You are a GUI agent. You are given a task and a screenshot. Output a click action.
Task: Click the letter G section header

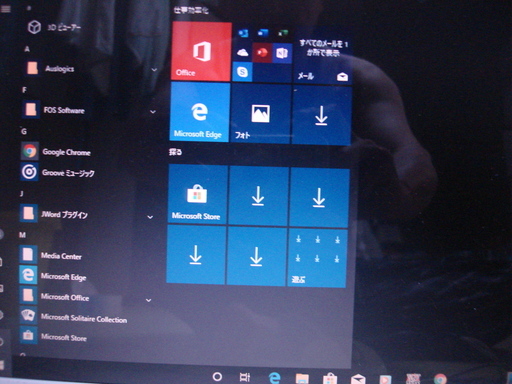pyautogui.click(x=24, y=131)
